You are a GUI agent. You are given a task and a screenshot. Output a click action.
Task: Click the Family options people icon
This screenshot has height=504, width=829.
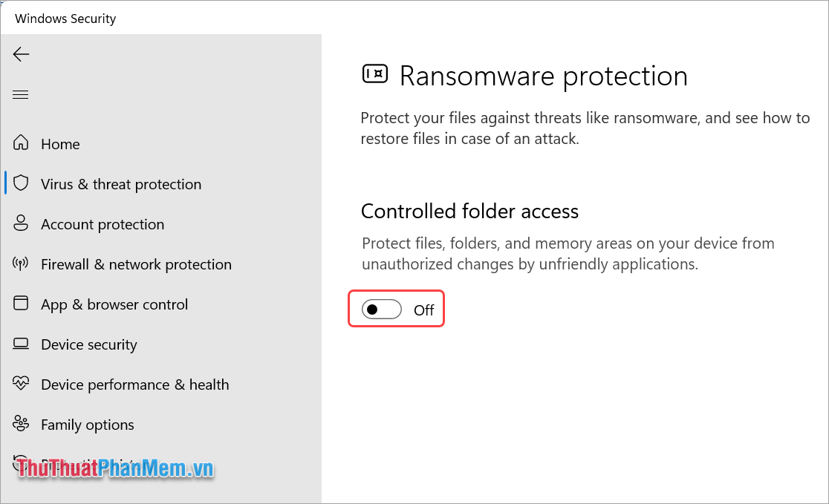[x=22, y=424]
